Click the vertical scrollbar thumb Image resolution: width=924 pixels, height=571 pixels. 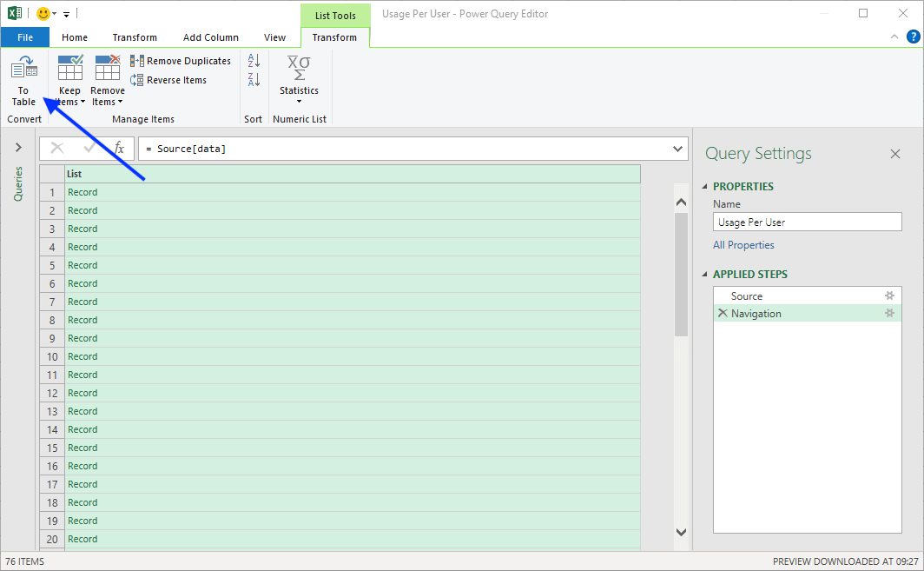(681, 275)
